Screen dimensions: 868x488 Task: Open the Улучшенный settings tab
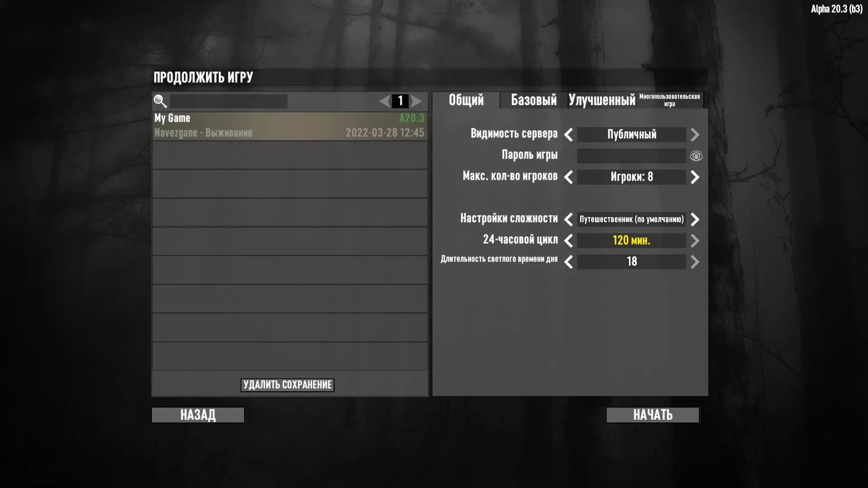602,100
